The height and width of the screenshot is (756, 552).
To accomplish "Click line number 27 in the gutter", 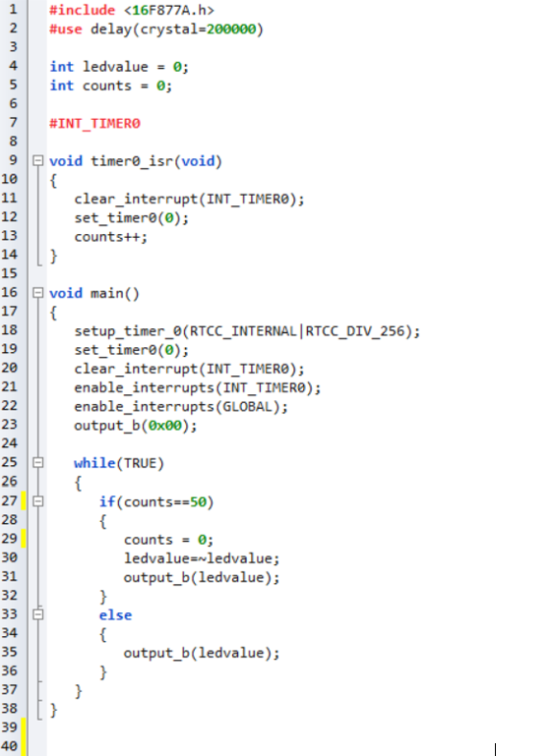I will (9, 501).
